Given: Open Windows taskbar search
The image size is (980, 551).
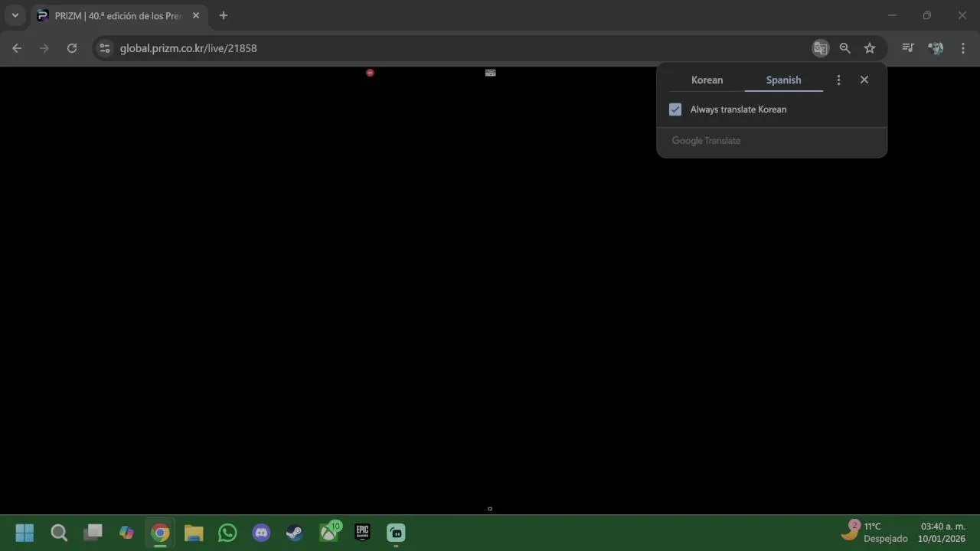Looking at the screenshot, I should (x=59, y=533).
